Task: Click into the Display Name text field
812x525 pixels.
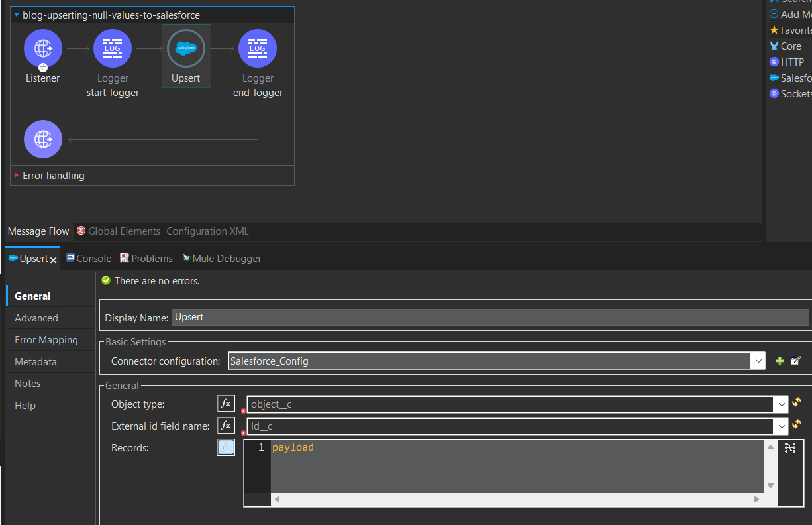Action: click(x=489, y=318)
